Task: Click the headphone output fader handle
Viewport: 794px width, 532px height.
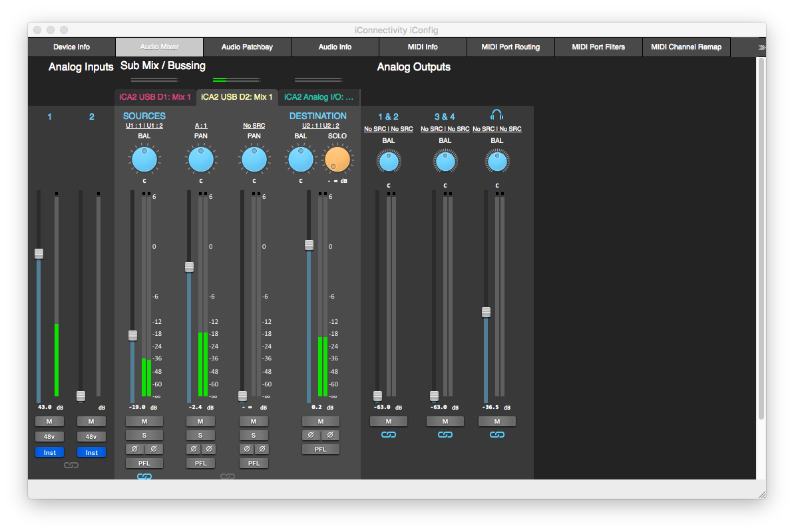Action: click(486, 312)
